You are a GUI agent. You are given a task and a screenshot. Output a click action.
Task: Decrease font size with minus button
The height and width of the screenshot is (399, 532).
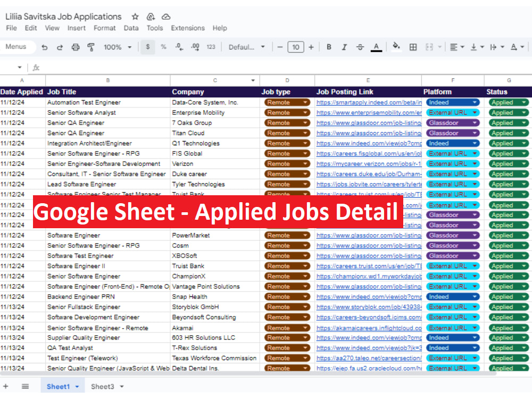[x=280, y=47]
